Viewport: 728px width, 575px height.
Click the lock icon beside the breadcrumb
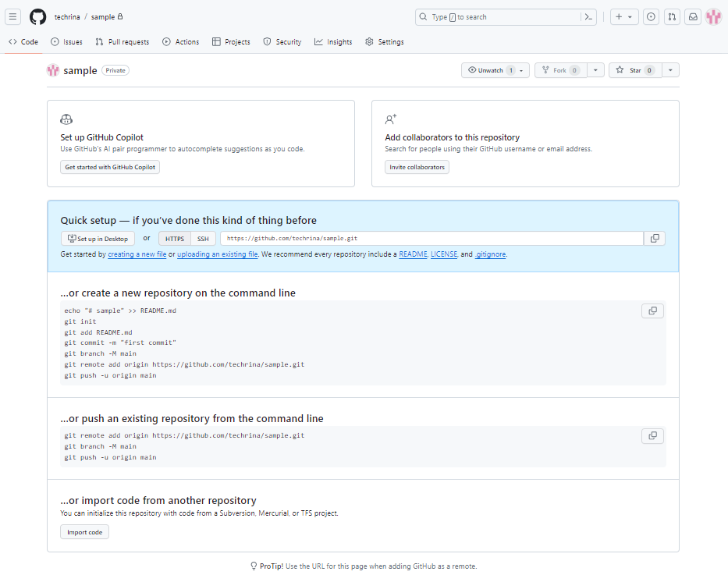coord(120,16)
